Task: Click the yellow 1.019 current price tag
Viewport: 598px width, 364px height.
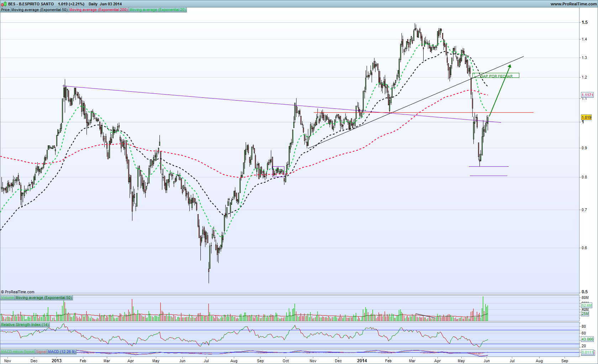Action: 586,117
